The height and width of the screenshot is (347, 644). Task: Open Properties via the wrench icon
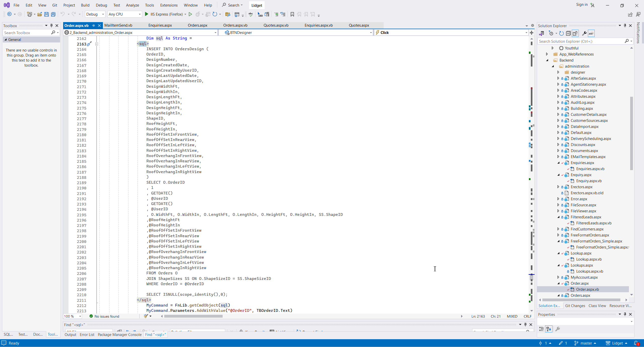(x=584, y=33)
